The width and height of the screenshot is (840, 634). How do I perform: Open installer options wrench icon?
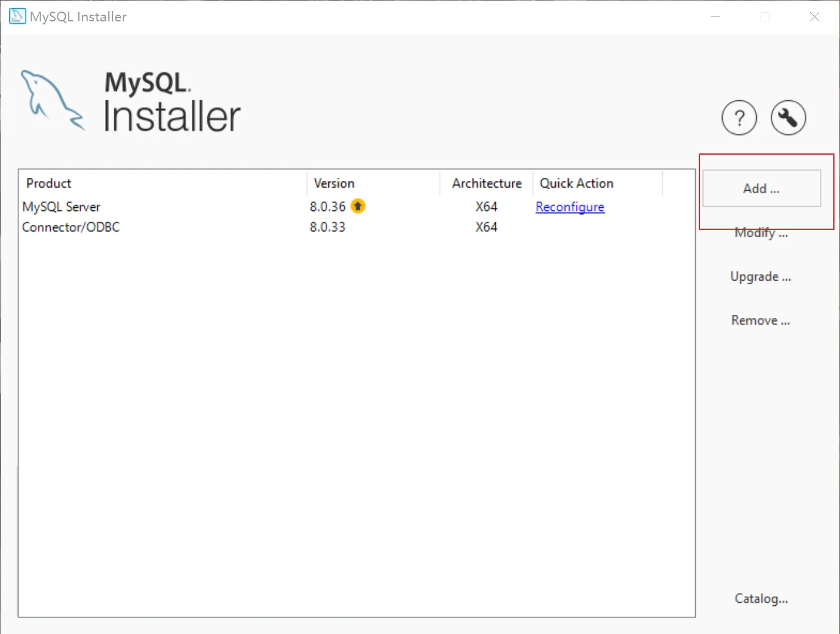pos(788,117)
